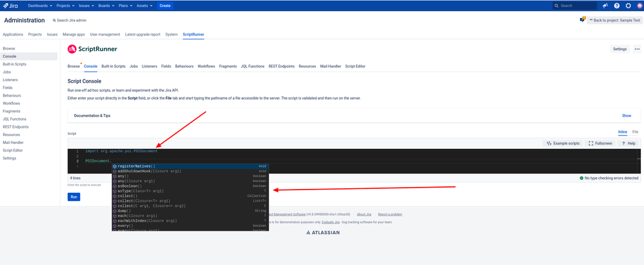
Task: Open the Applications admin tab
Action: (13, 35)
